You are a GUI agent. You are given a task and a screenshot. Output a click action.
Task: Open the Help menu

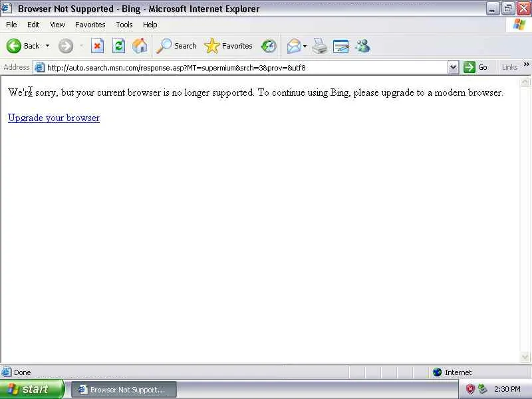150,25
